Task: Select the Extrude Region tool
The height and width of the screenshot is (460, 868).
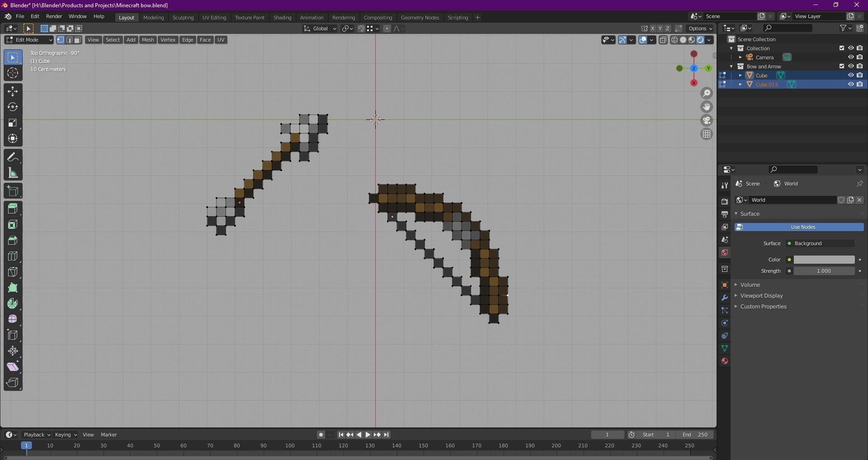Action: tap(13, 209)
